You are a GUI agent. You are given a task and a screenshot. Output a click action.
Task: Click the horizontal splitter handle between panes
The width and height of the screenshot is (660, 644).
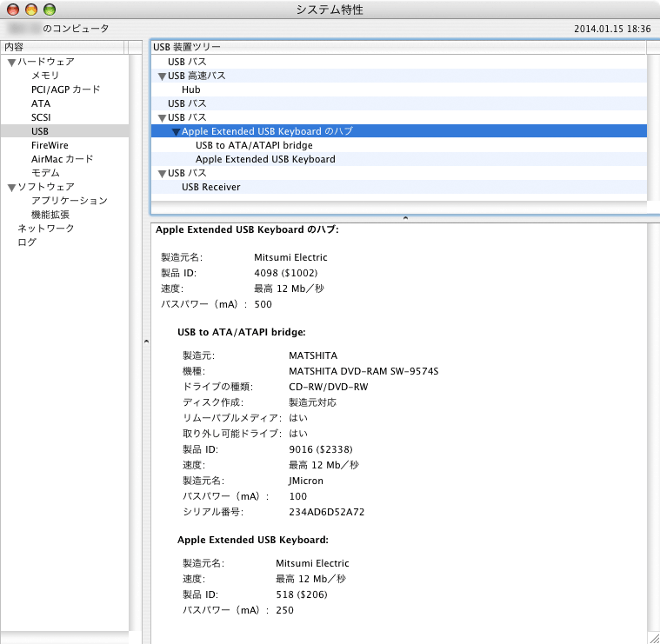tap(405, 218)
